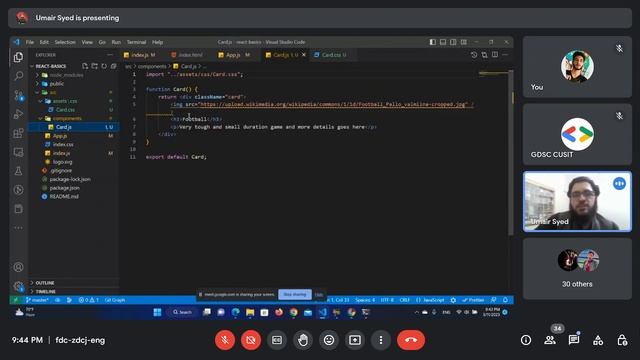
Task: Open the File menu
Action: point(30,42)
